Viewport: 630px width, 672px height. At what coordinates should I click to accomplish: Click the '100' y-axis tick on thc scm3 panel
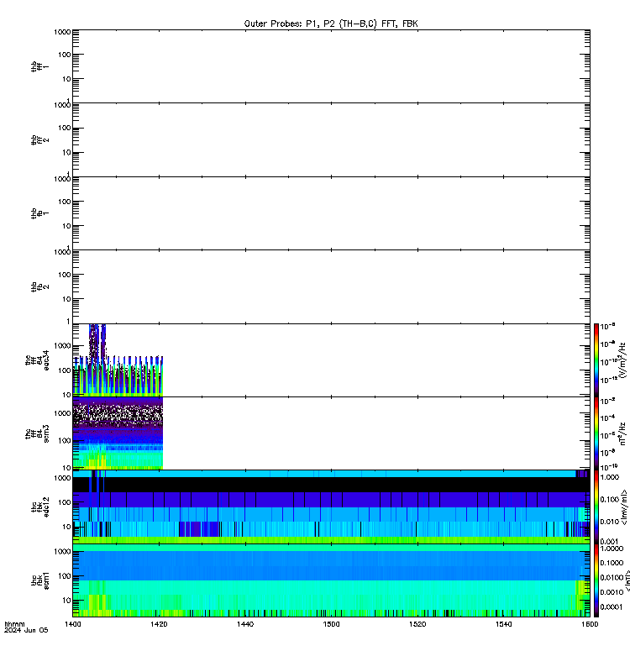coord(65,440)
